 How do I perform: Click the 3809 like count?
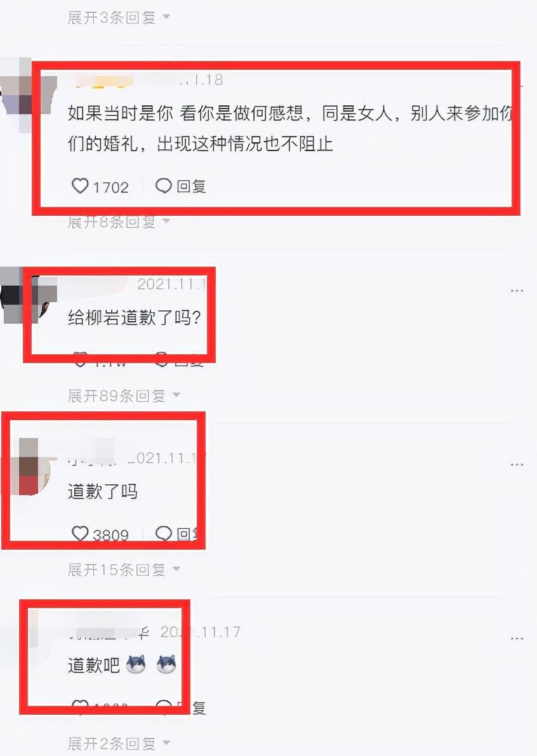point(110,534)
